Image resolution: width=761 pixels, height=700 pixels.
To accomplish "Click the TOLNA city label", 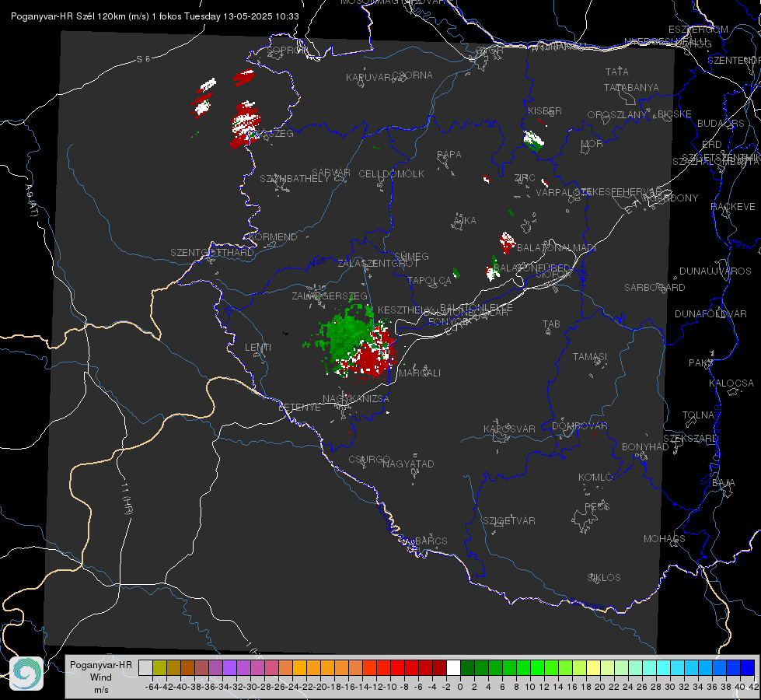I will tap(698, 415).
